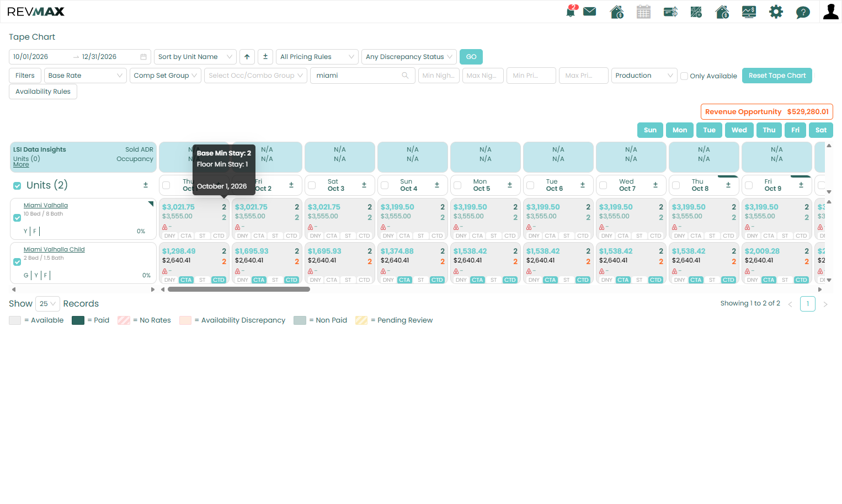Select the Fri day filter
This screenshot has height=504, width=842.
[795, 130]
